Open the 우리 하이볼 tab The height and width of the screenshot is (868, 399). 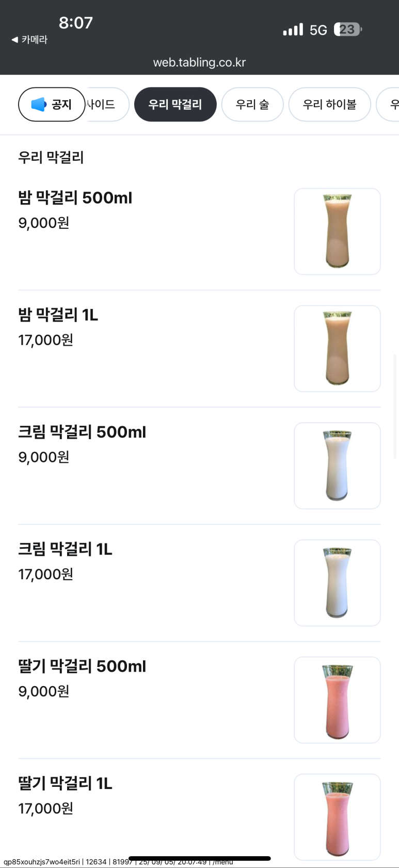[329, 104]
